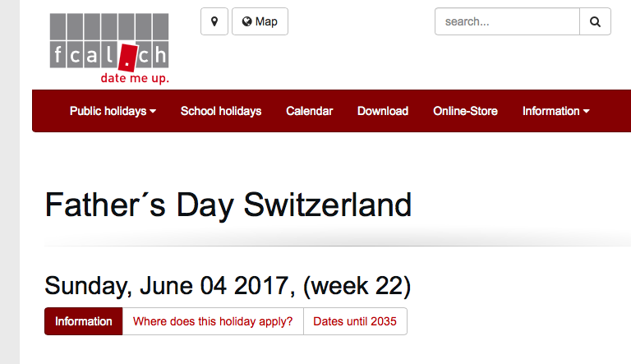This screenshot has width=631, height=364.
Task: Open the Information navbar menu
Action: coord(555,111)
